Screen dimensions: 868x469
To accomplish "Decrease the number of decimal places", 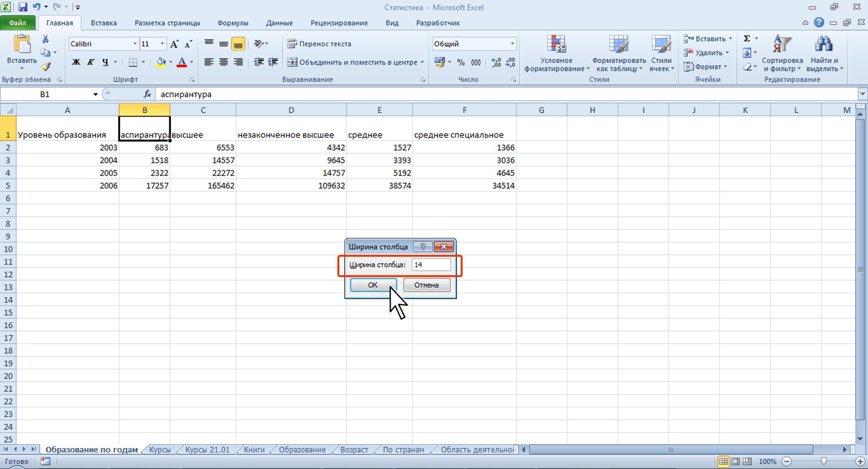I will tap(510, 62).
